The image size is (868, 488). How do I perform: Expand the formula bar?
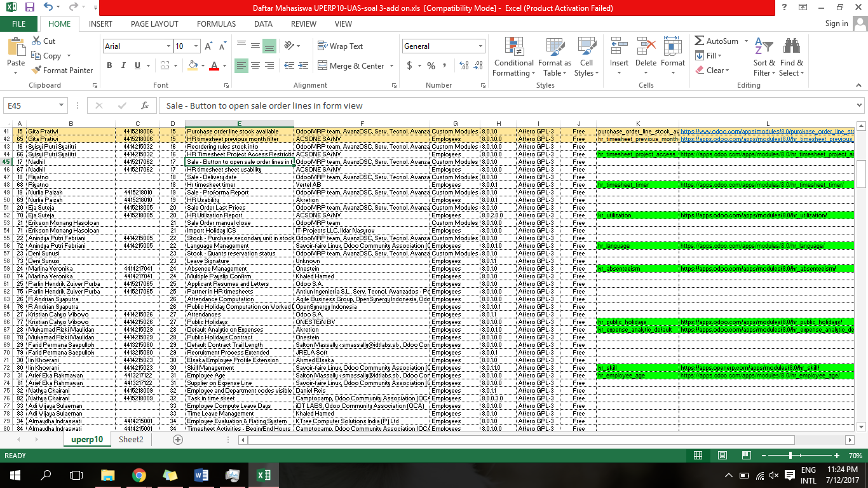[x=860, y=105]
